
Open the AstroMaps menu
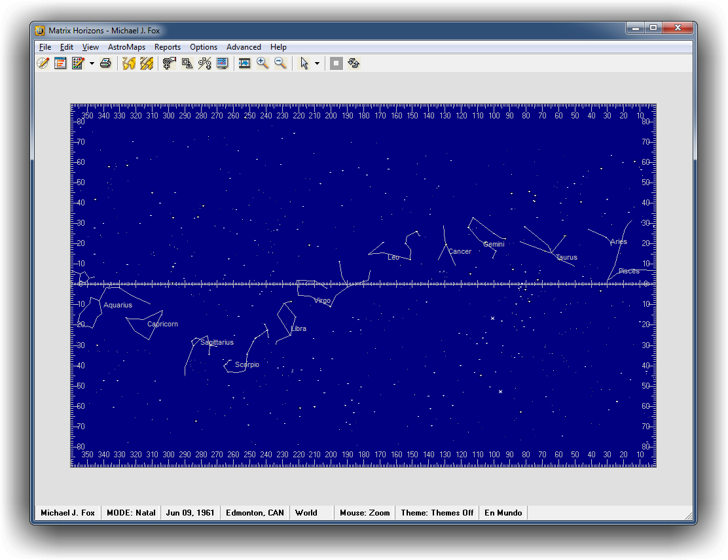coord(126,46)
